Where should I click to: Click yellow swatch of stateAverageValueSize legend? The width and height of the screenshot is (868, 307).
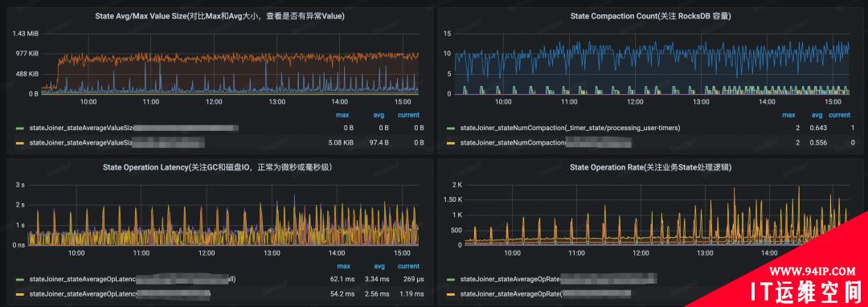(x=20, y=143)
